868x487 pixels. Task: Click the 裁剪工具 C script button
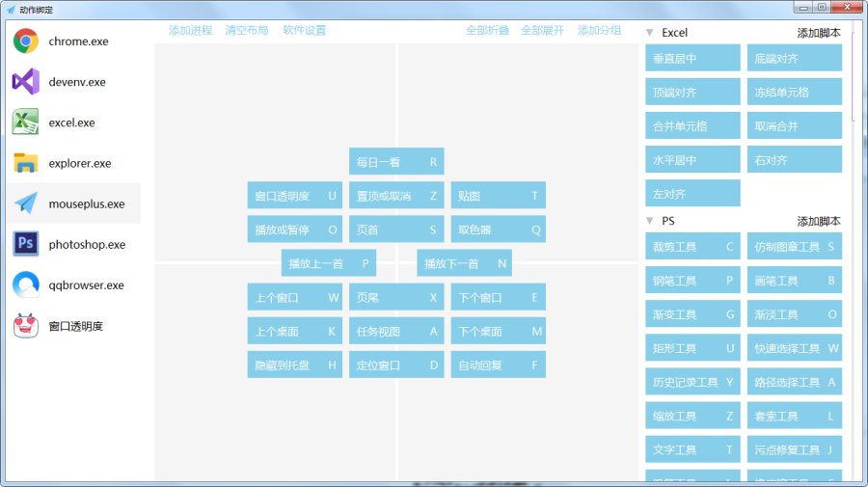[x=692, y=247]
